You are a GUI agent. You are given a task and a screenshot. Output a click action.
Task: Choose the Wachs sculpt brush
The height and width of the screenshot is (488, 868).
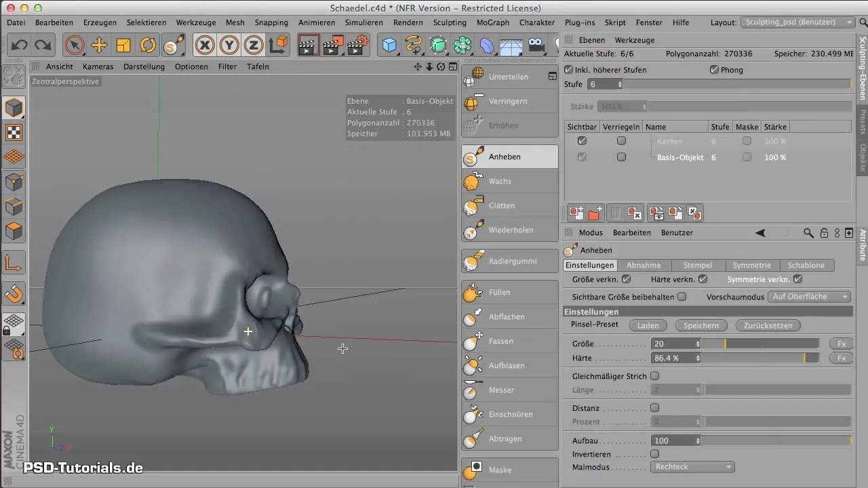pos(510,181)
